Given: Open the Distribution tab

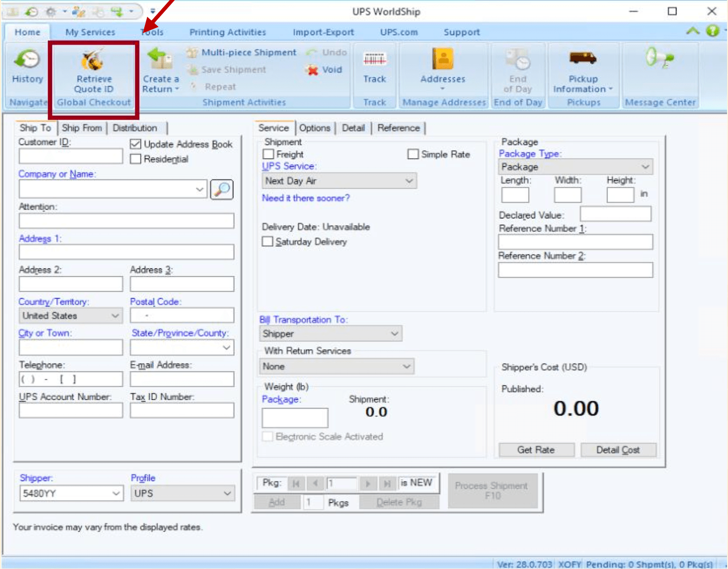Looking at the screenshot, I should click(135, 128).
